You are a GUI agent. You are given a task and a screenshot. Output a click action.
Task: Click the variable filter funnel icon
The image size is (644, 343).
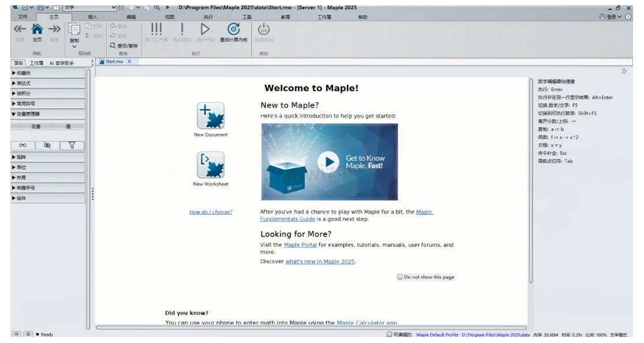(72, 145)
